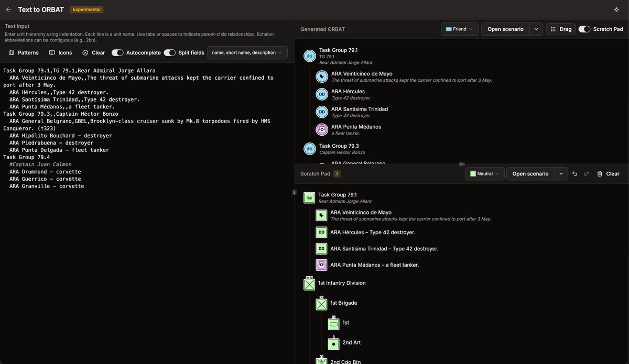Click the ARA Santísima Trinidad DD symbol in Generated ORBAT
The width and height of the screenshot is (629, 364).
pos(322,112)
